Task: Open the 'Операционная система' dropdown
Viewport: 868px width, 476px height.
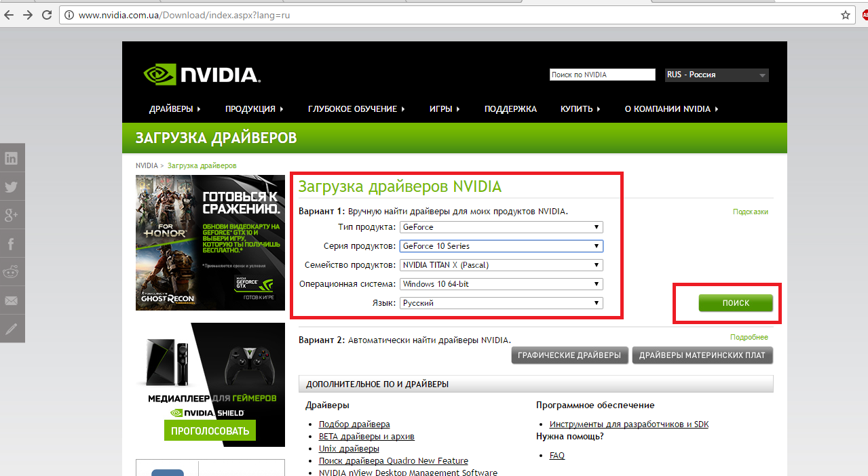Action: (x=501, y=284)
